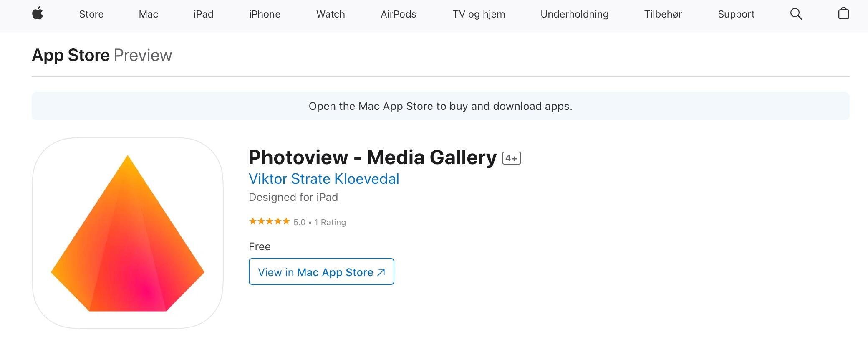Open the Underholdning menu
The width and height of the screenshot is (868, 340).
(574, 14)
